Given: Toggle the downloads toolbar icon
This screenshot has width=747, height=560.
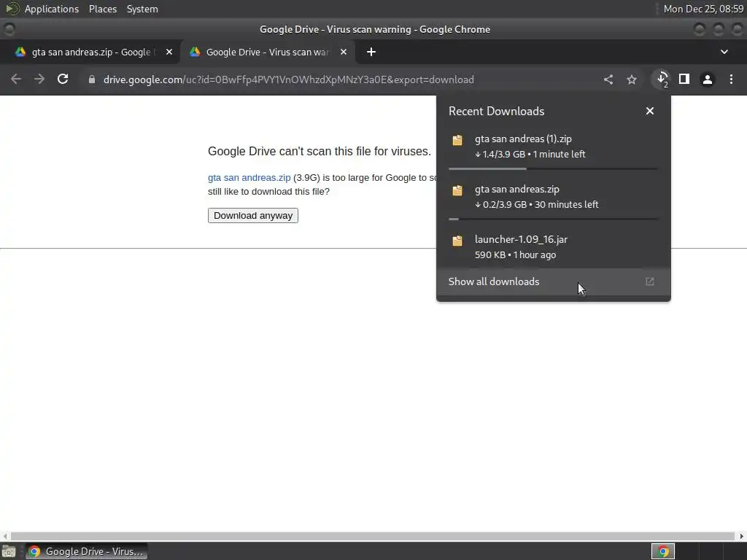Looking at the screenshot, I should click(662, 79).
